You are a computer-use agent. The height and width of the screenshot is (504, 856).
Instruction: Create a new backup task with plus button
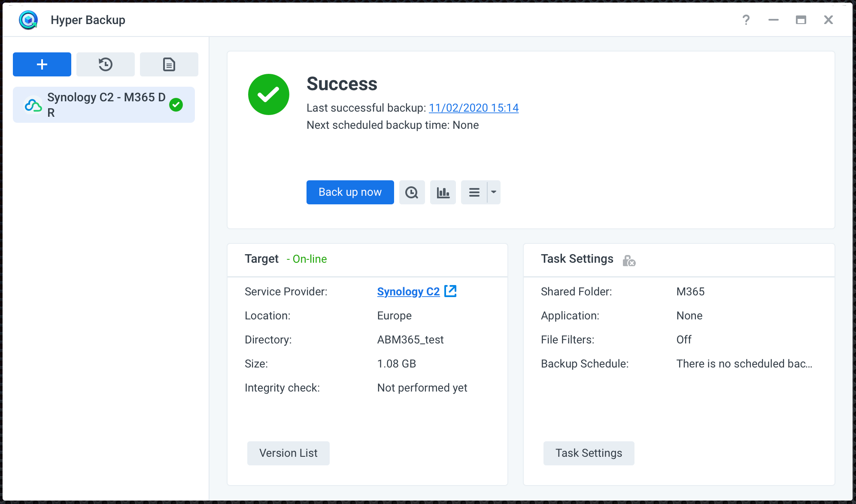click(x=42, y=64)
